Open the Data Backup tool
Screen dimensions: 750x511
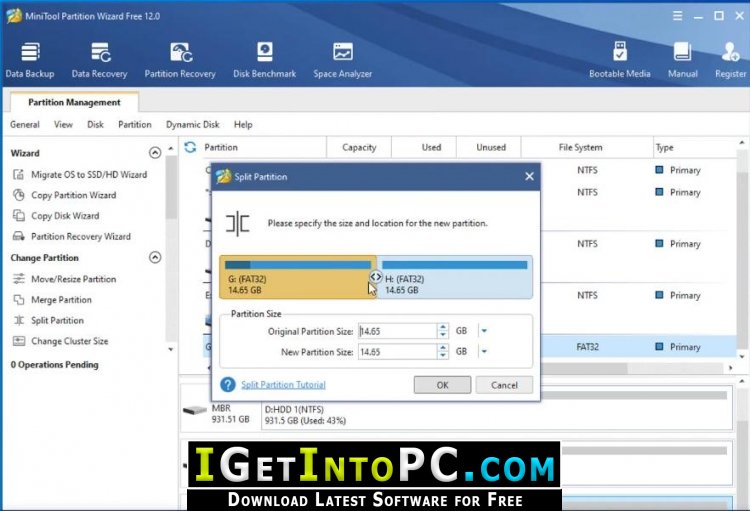click(x=30, y=60)
